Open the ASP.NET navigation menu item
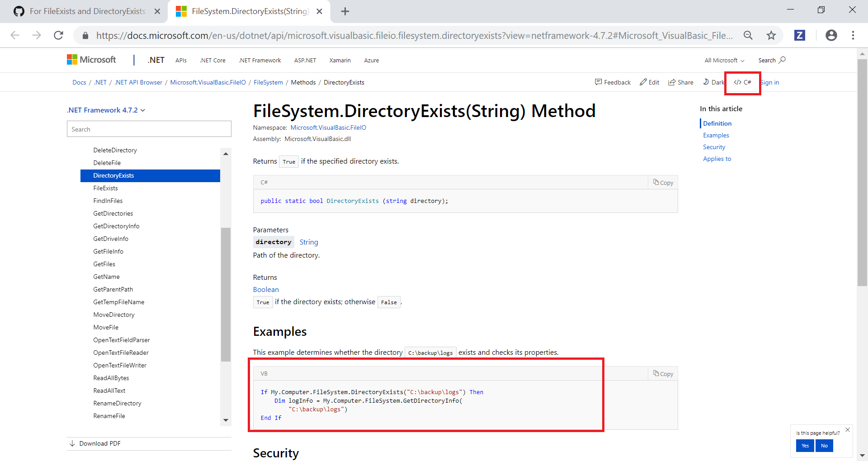Screen dimensions: 868x461 [305, 60]
